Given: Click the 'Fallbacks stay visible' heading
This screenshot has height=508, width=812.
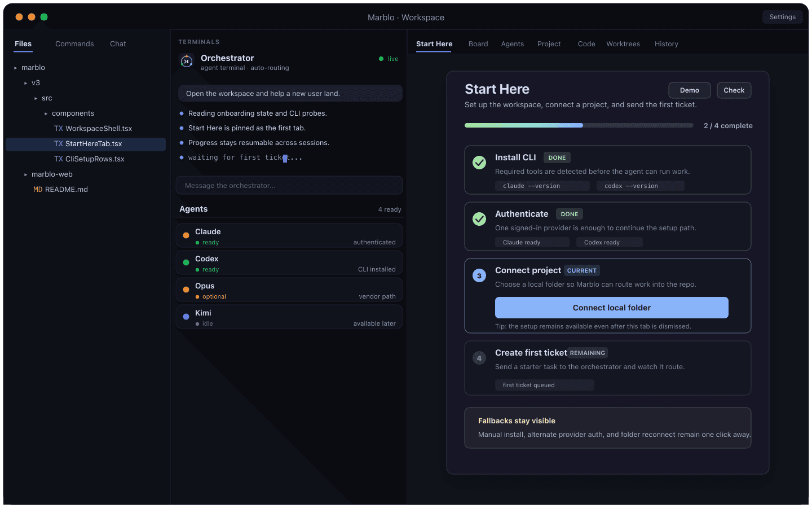Looking at the screenshot, I should [x=517, y=421].
